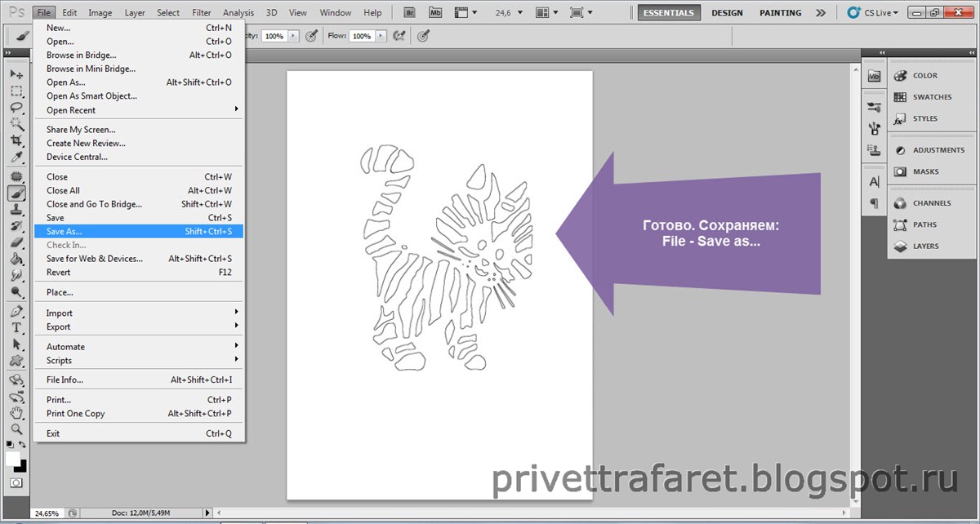Image resolution: width=980 pixels, height=524 pixels.
Task: Select the Path Selection tool
Action: [16, 344]
